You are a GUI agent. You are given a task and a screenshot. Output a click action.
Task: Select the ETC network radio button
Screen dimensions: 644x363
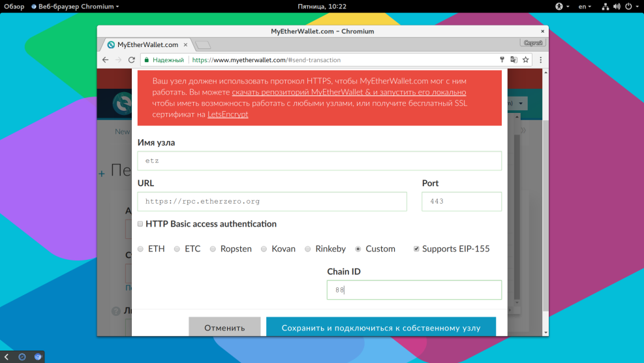(177, 249)
